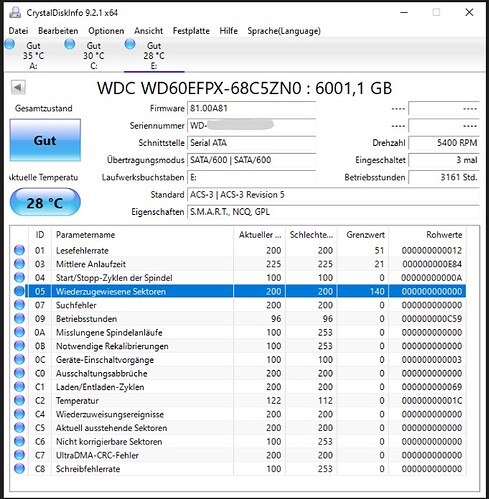Image resolution: width=489 pixels, height=499 pixels.
Task: Click the Firmware field 81.00A81
Action: (x=251, y=108)
